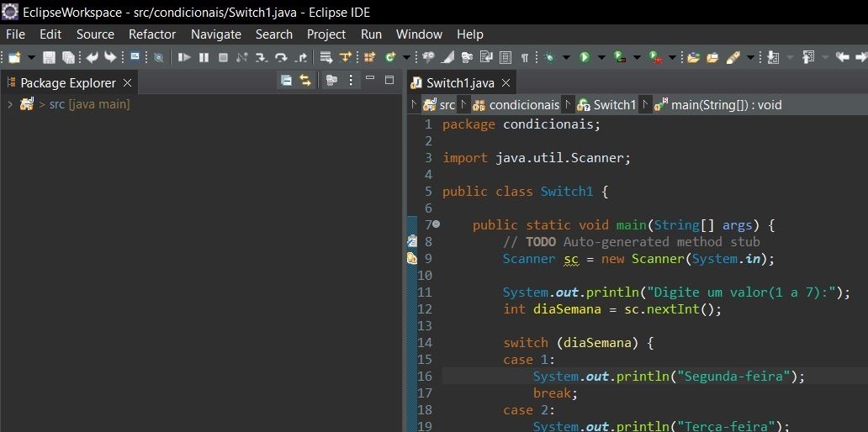Click the Step Return icon
The height and width of the screenshot is (432, 868).
pos(300,57)
